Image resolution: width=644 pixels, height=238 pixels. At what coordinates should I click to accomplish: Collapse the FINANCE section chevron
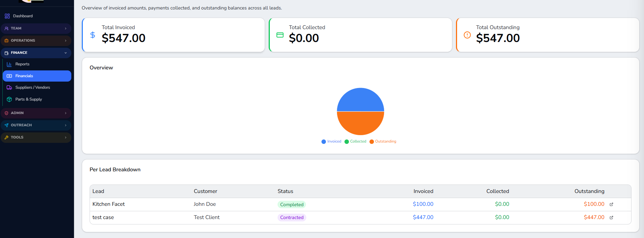pyautogui.click(x=66, y=53)
